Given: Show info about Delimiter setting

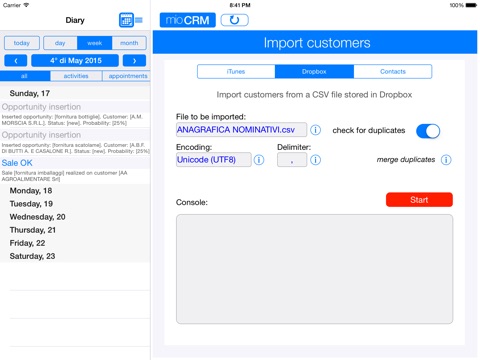Looking at the screenshot, I should [315, 160].
